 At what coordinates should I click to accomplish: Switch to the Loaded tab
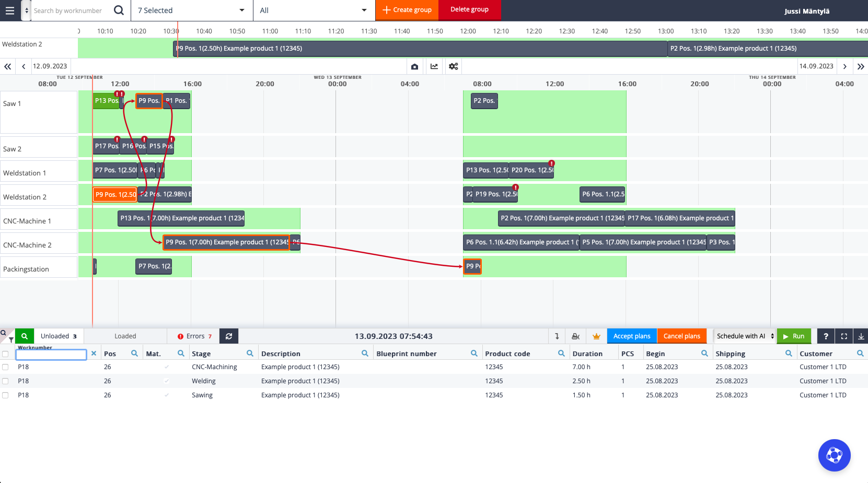pos(125,336)
